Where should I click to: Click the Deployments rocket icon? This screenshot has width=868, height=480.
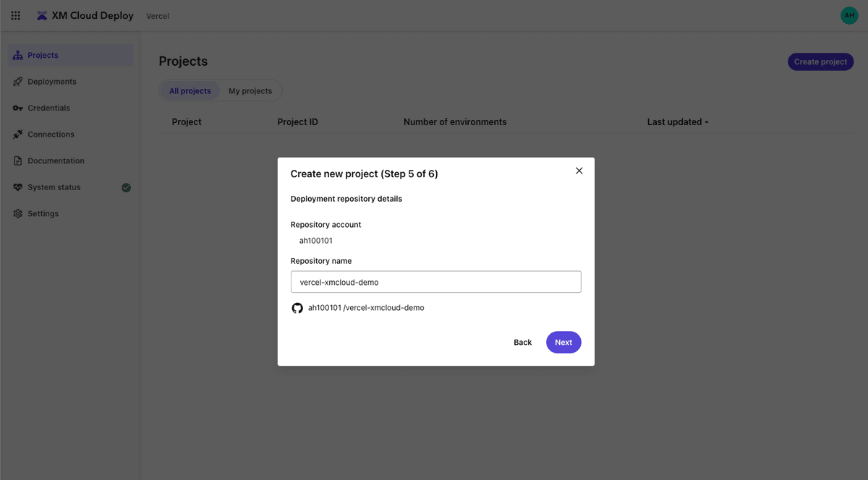18,82
